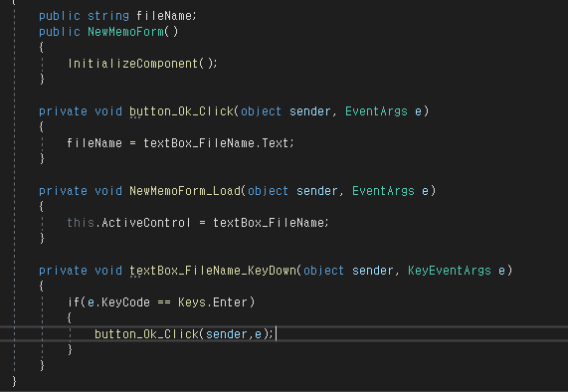568x392 pixels.
Task: Click ActiveControl property name
Action: pyautogui.click(x=145, y=223)
